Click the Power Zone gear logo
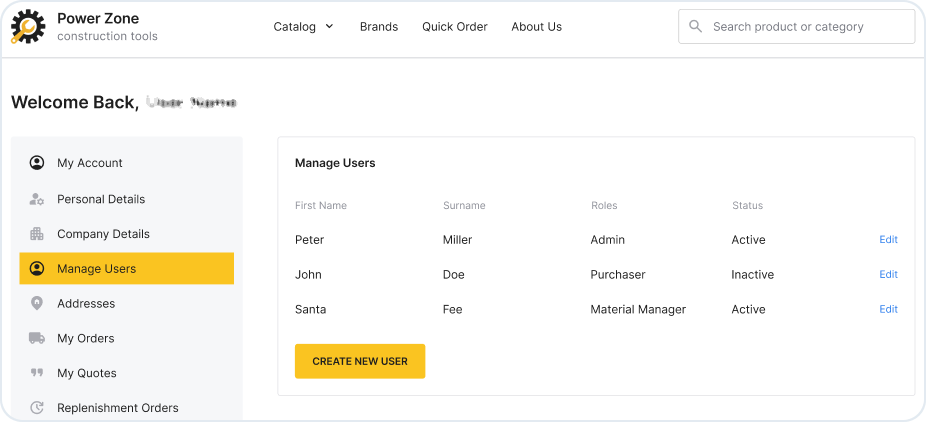This screenshot has width=926, height=422. (28, 27)
